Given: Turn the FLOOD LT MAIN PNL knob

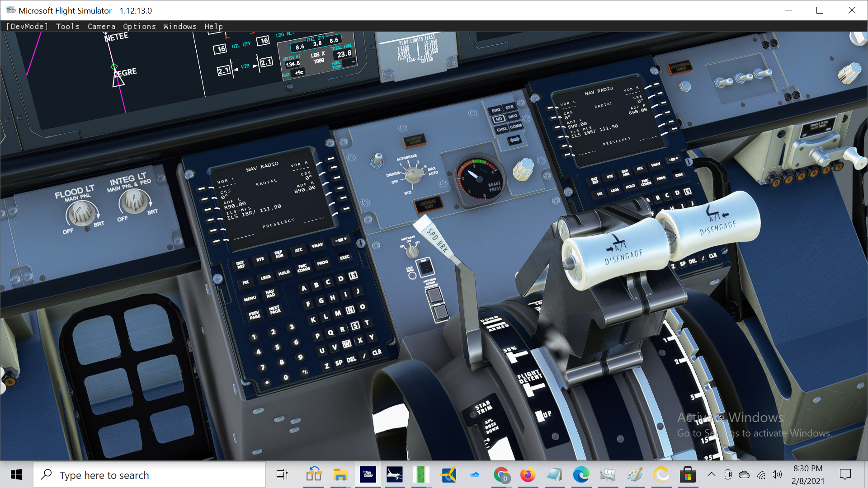Looking at the screenshot, I should tap(82, 213).
